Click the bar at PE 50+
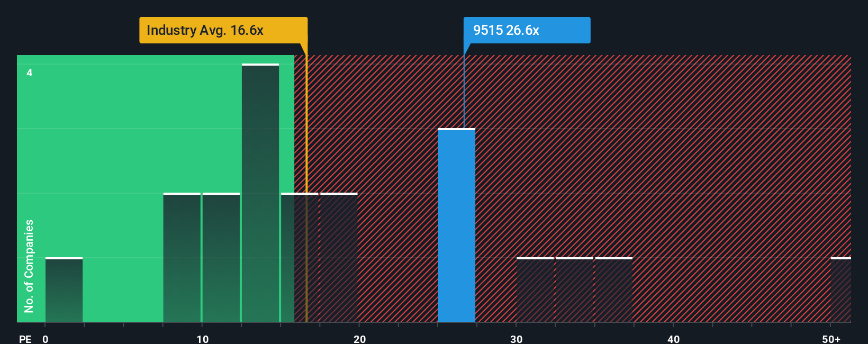This screenshot has width=868, height=344. (841, 289)
